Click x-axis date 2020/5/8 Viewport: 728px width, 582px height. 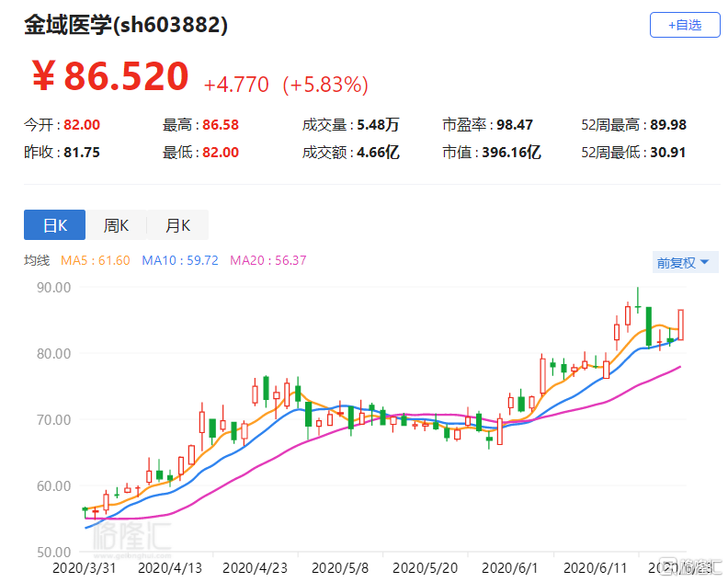pyautogui.click(x=340, y=568)
